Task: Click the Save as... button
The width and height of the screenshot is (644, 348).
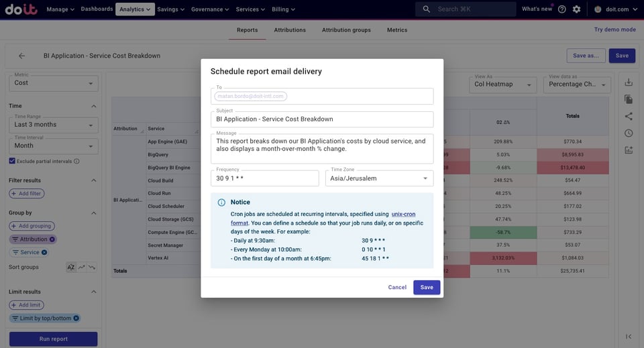Action: [x=586, y=56]
